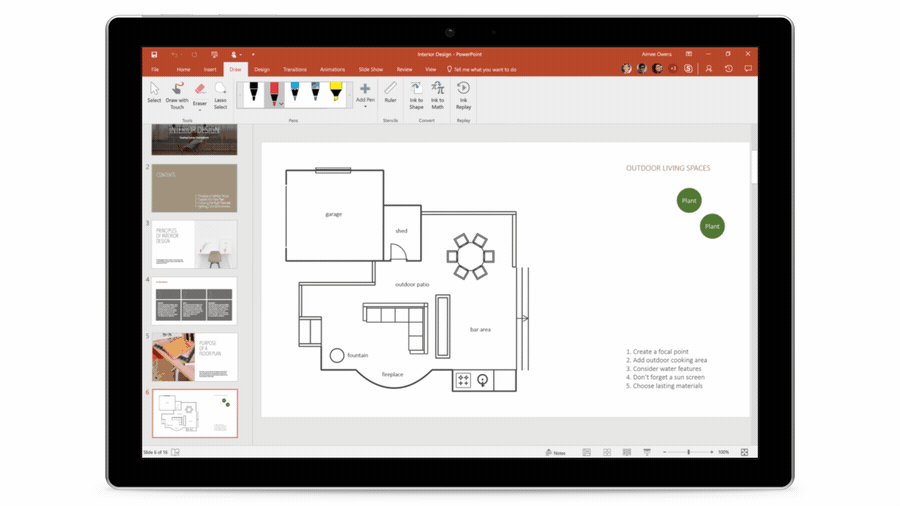Click the Undo arrow in quick access toolbar
This screenshot has height=506, width=900.
click(x=174, y=55)
